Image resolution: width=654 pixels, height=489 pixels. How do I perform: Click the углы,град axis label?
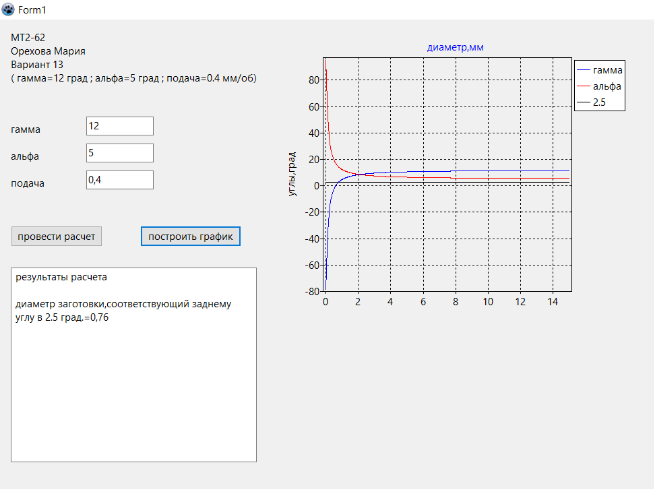[x=292, y=174]
